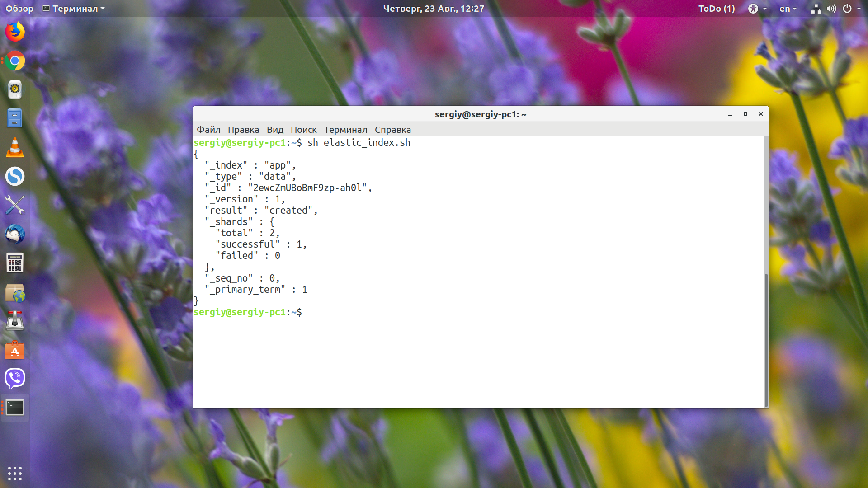868x488 pixels.
Task: Show all applications grid
Action: (x=15, y=473)
